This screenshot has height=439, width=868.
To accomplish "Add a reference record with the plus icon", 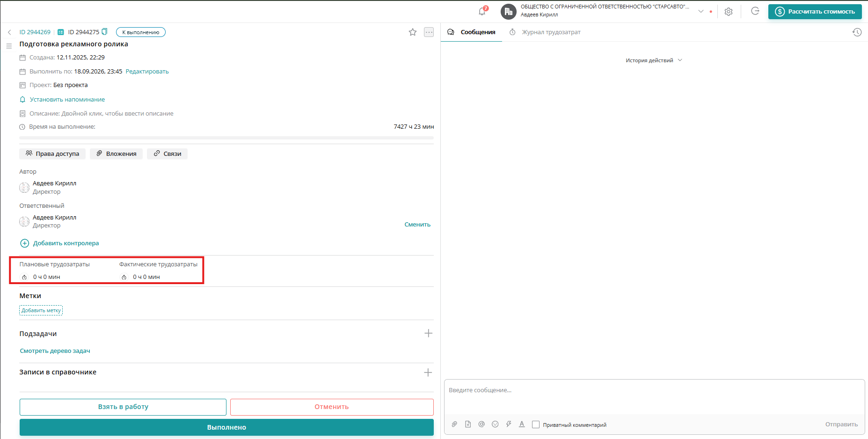I will (428, 373).
